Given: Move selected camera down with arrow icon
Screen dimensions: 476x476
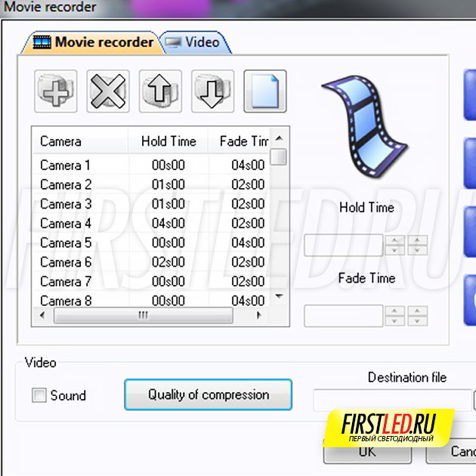Looking at the screenshot, I should click(x=212, y=92).
